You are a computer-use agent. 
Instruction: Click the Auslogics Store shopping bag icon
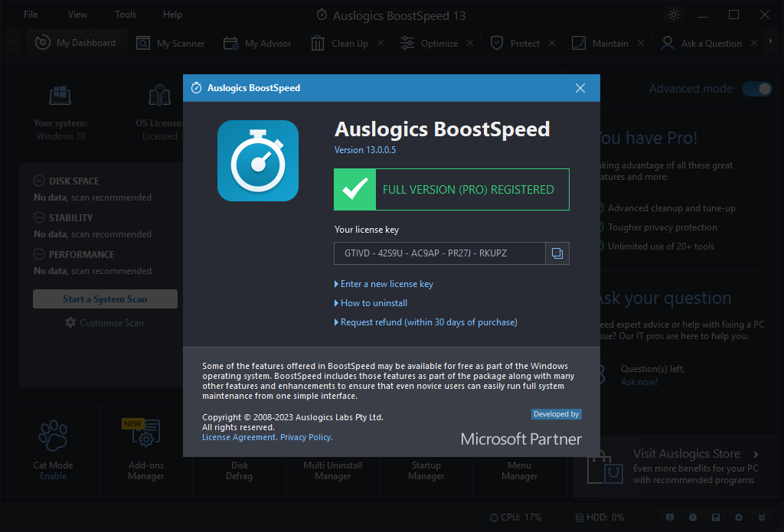point(605,466)
